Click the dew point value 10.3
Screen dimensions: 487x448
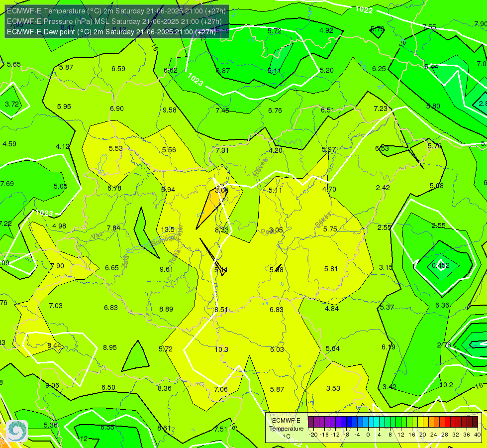point(221,349)
